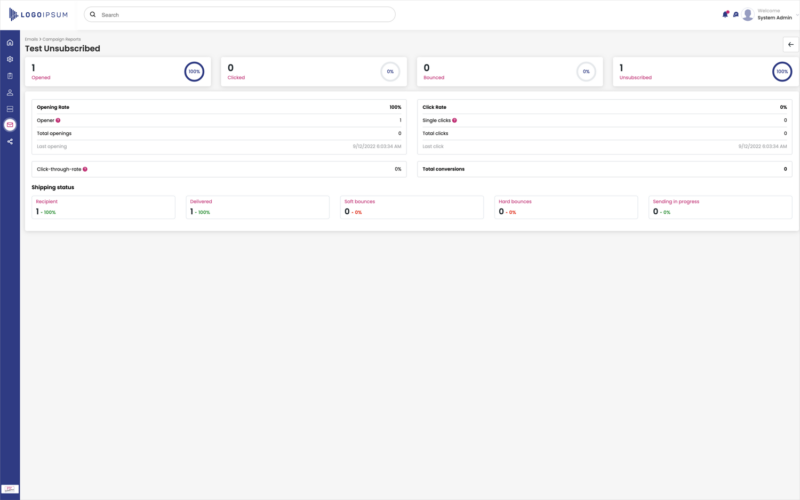The width and height of the screenshot is (800, 500).
Task: Click the back arrow button
Action: (x=790, y=44)
